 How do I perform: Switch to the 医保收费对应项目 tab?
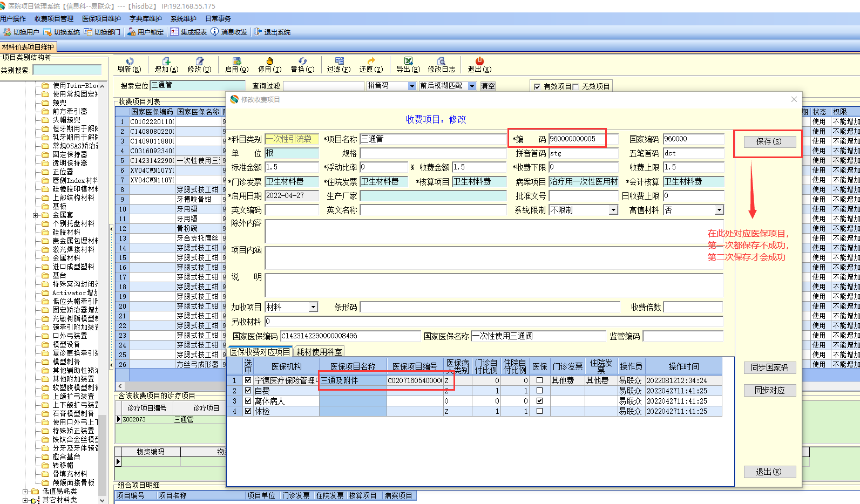[260, 352]
